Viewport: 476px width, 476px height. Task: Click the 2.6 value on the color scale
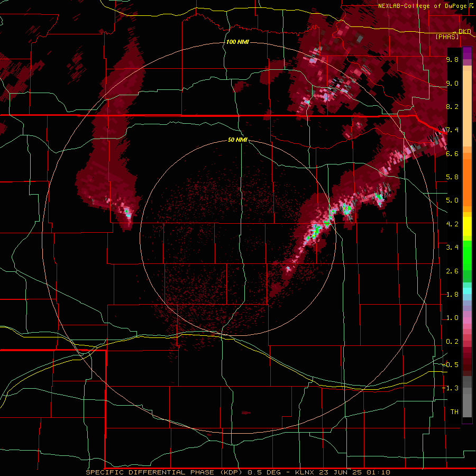(x=452, y=271)
